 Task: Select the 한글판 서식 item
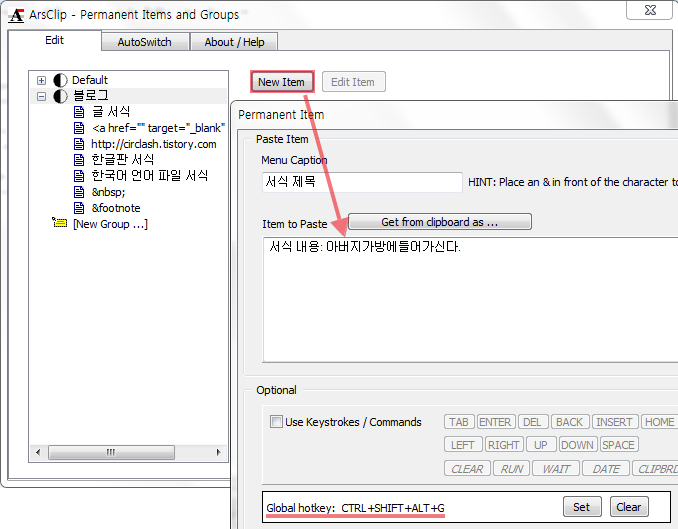123,160
